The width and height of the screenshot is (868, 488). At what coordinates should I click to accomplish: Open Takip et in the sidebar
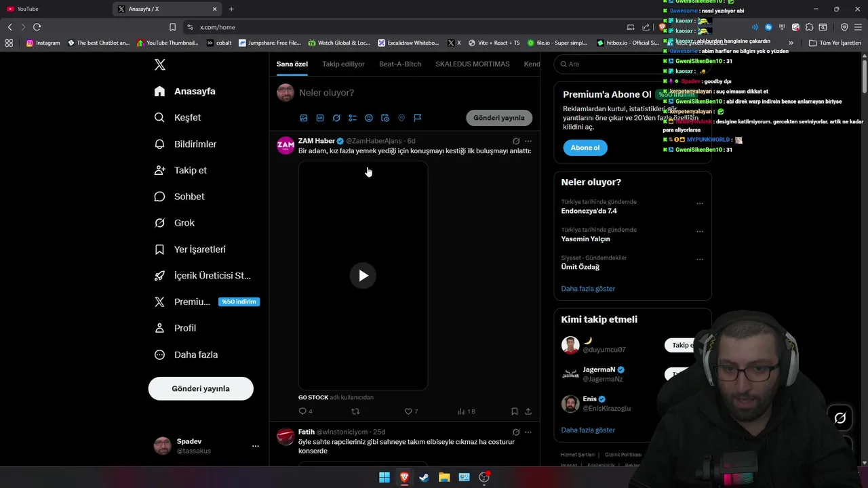click(181, 170)
